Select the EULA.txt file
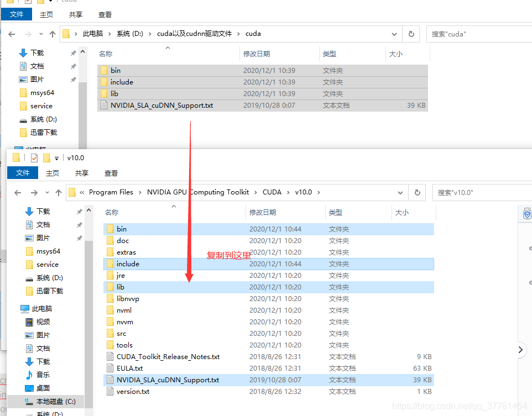This screenshot has width=532, height=416. click(x=268, y=368)
